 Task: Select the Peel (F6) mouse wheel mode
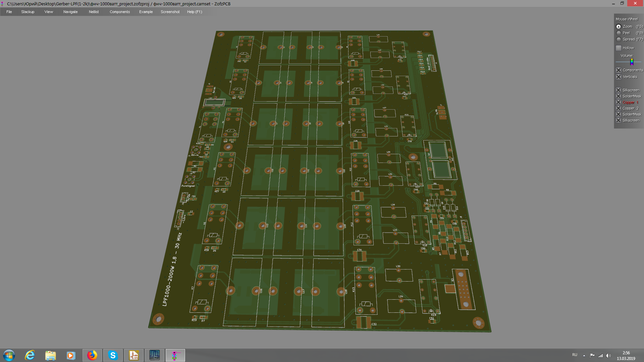(x=619, y=33)
